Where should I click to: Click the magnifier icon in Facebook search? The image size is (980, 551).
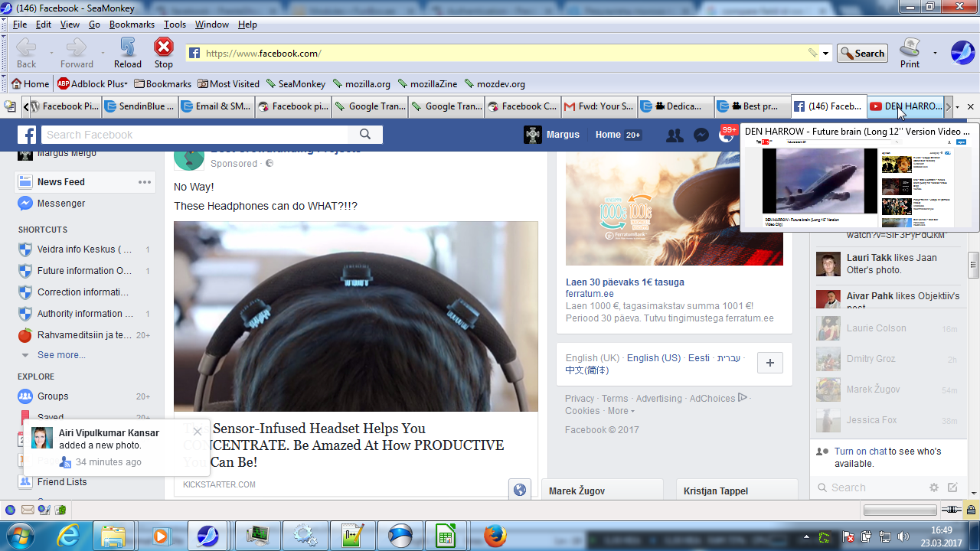(x=365, y=135)
